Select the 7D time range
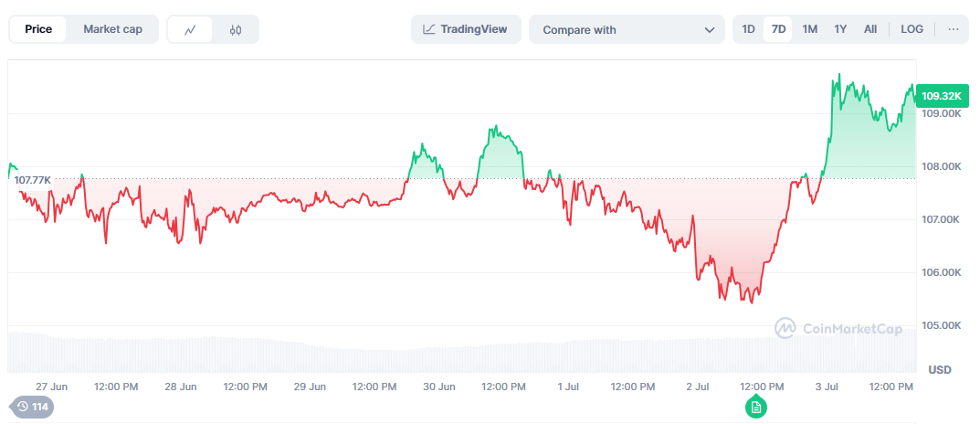The image size is (980, 424). click(x=778, y=28)
